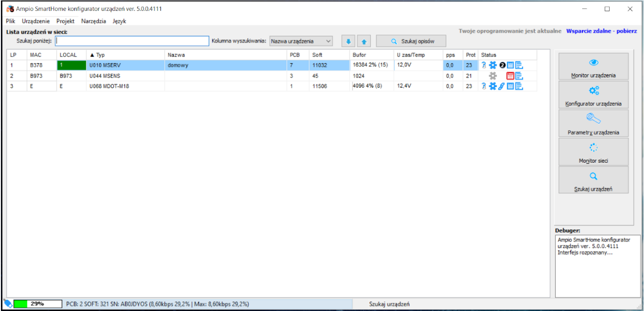Click the red calendar icon in the MSENS row

click(x=510, y=76)
